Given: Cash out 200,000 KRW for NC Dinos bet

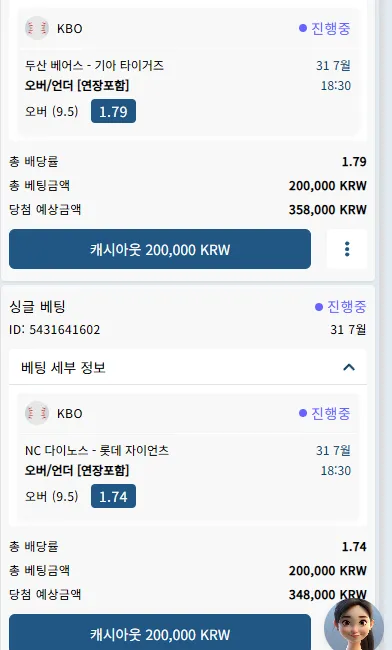Looking at the screenshot, I should click(x=160, y=632).
